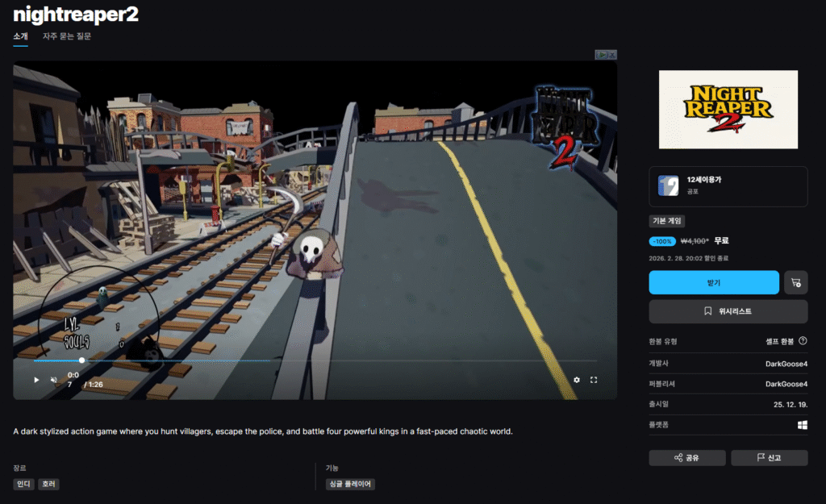Screen dimensions: 826x504
Task: Click the Windows platform icon
Action: tap(802, 424)
